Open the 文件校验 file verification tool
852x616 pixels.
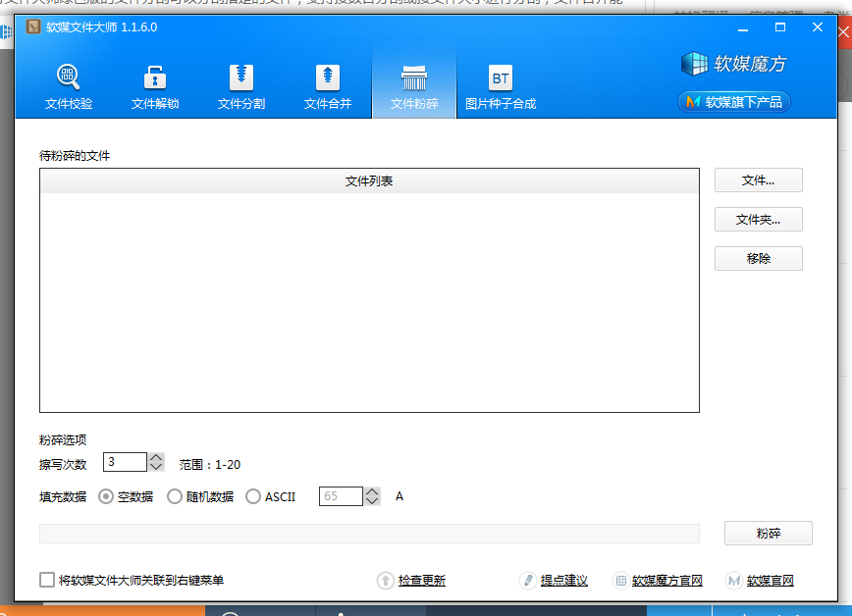(x=69, y=86)
